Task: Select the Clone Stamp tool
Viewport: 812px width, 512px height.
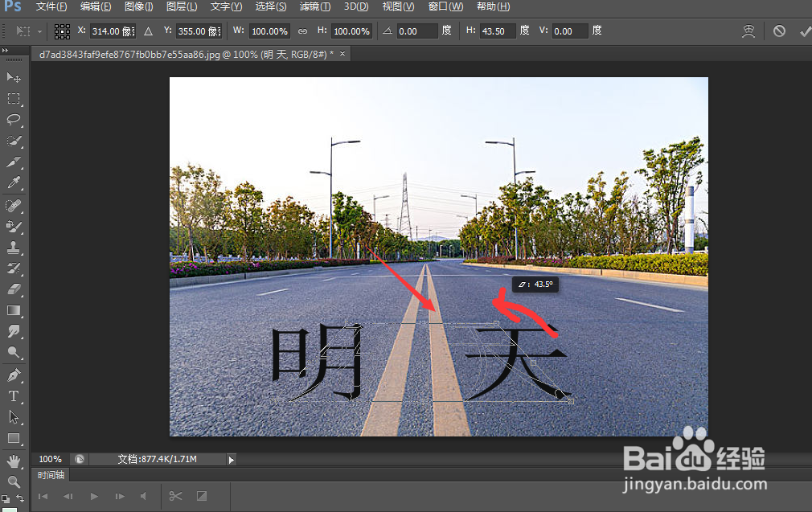Action: 14,244
